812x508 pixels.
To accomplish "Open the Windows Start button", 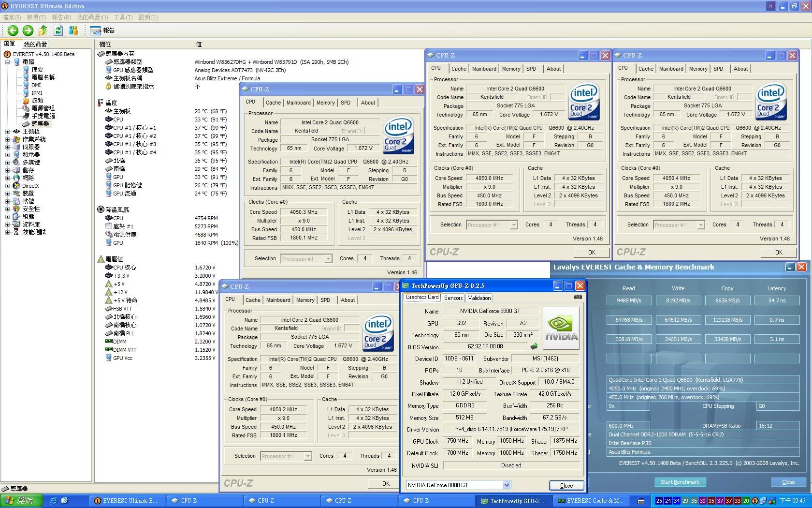I will coord(22,501).
